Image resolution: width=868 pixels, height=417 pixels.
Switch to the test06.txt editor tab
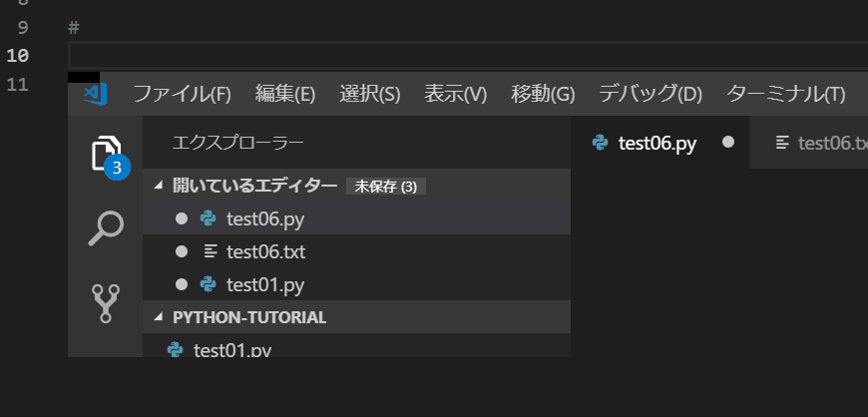pos(809,143)
